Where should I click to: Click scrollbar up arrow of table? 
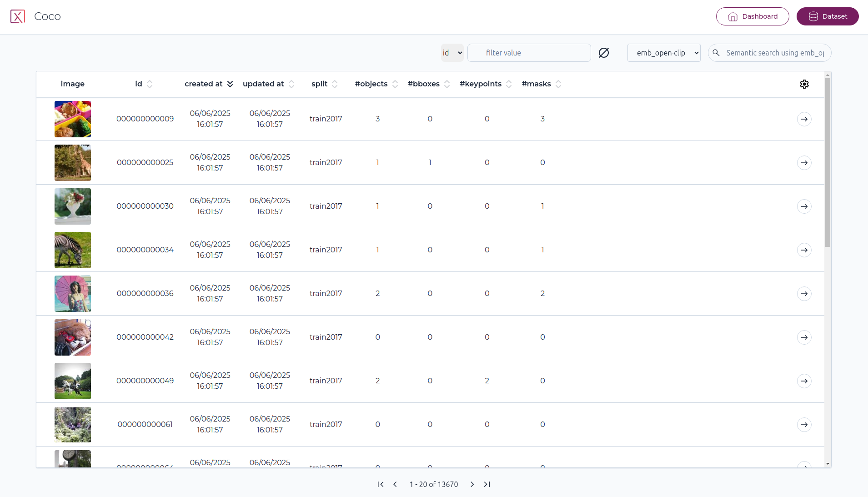(x=828, y=75)
